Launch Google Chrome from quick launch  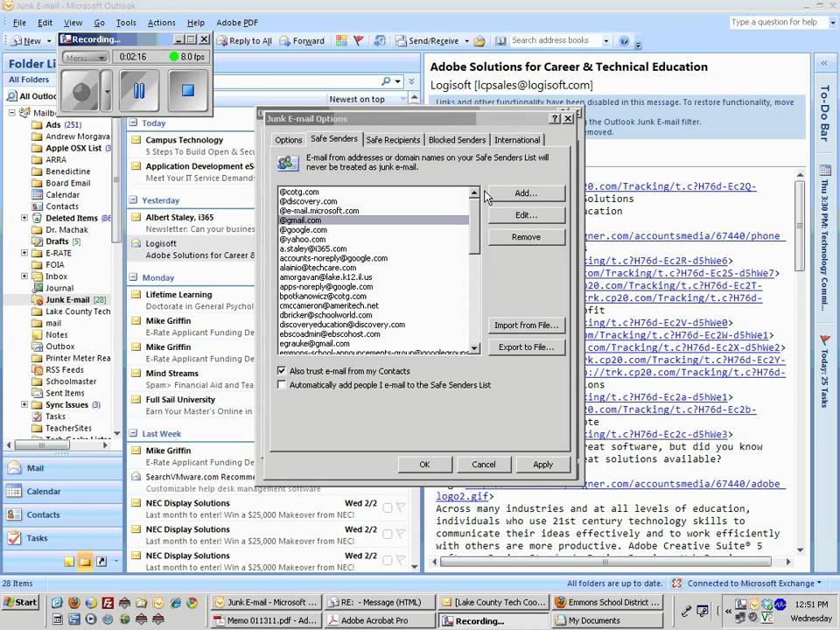192,603
